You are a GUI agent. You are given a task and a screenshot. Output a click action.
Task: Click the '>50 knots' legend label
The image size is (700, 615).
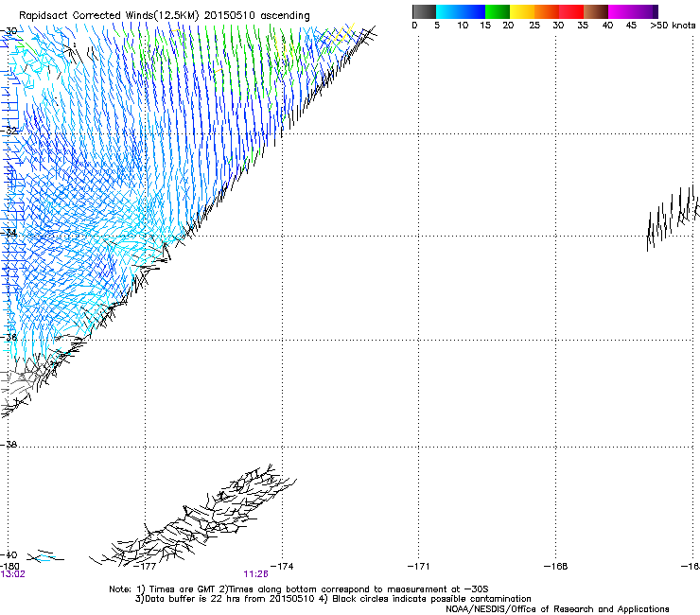click(673, 26)
